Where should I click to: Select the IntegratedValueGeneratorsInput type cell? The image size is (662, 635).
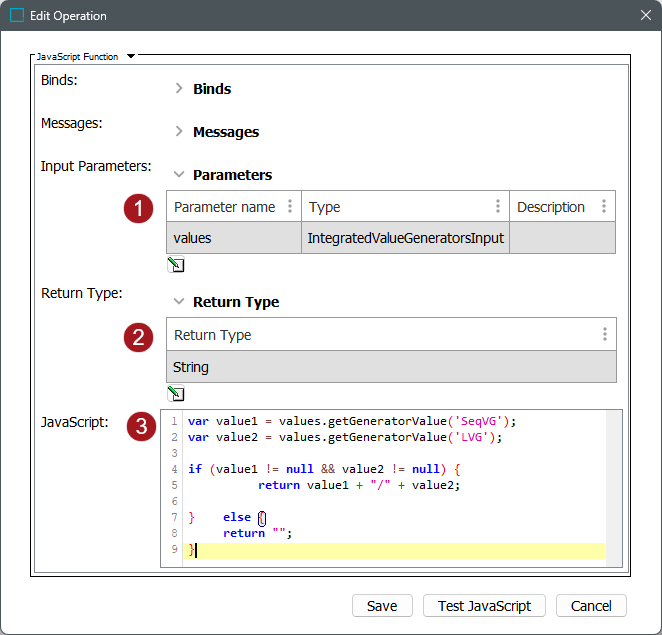(x=405, y=238)
